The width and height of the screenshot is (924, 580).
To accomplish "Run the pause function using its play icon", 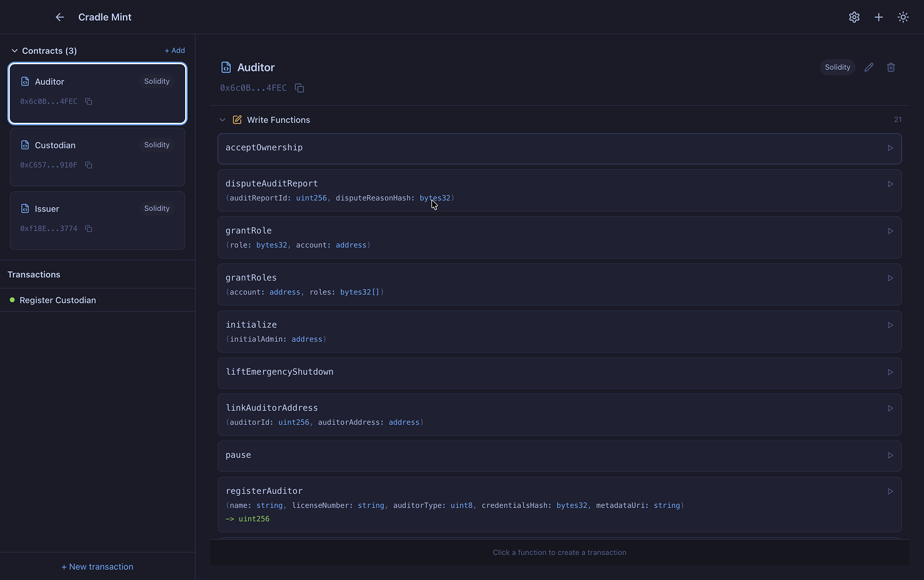I will (x=890, y=455).
